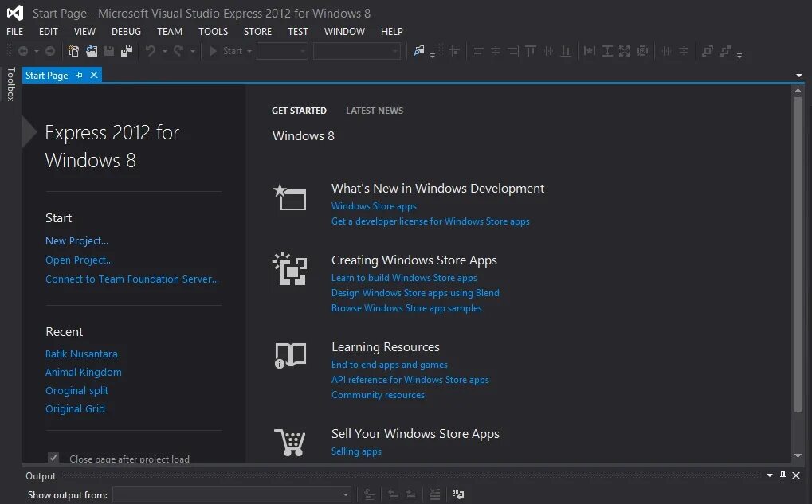The image size is (812, 504).
Task: Click the Align Middles toolbar icon
Action: [548, 51]
